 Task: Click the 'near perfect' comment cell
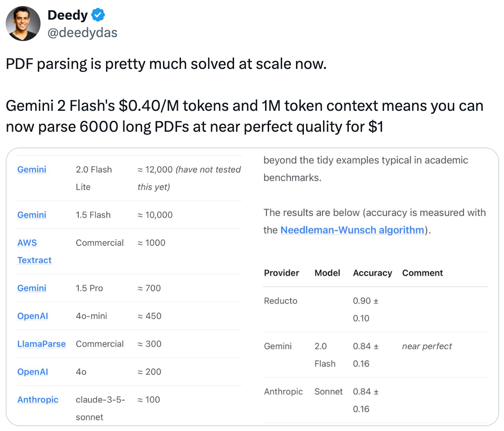tap(427, 346)
